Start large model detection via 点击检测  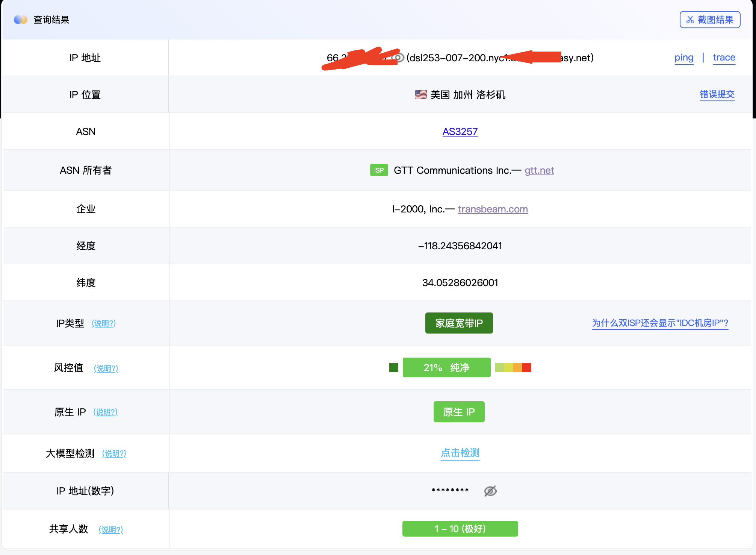(x=460, y=453)
